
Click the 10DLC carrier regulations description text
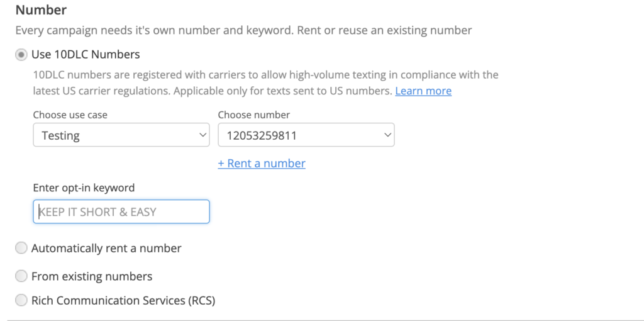pos(264,76)
